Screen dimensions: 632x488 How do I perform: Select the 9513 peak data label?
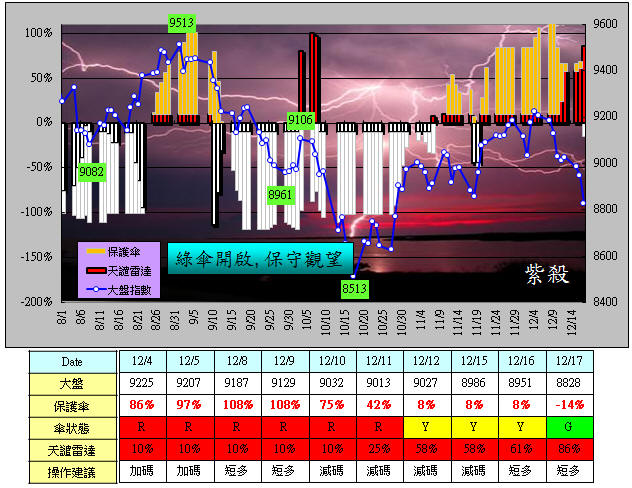(182, 22)
